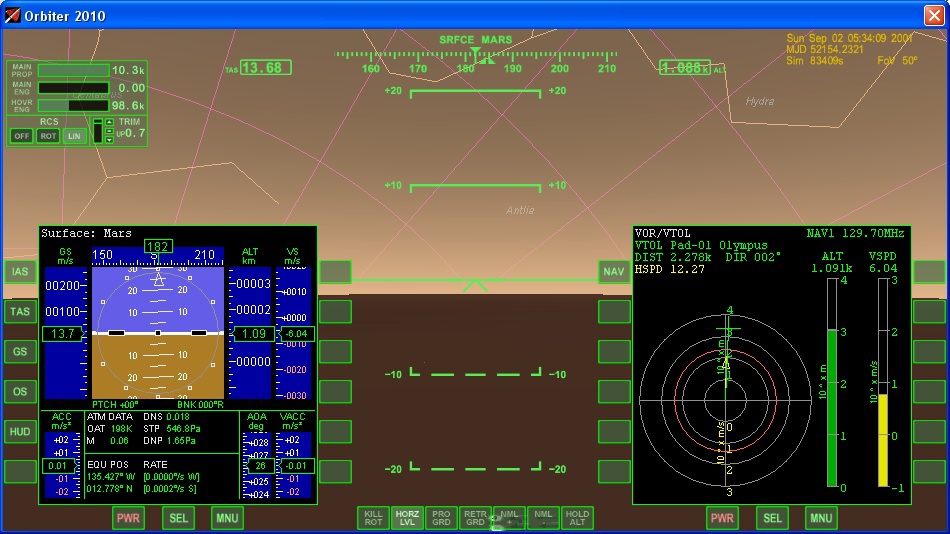Click the angle of attack value 26
Screen dimensions: 950x534
tap(261, 466)
